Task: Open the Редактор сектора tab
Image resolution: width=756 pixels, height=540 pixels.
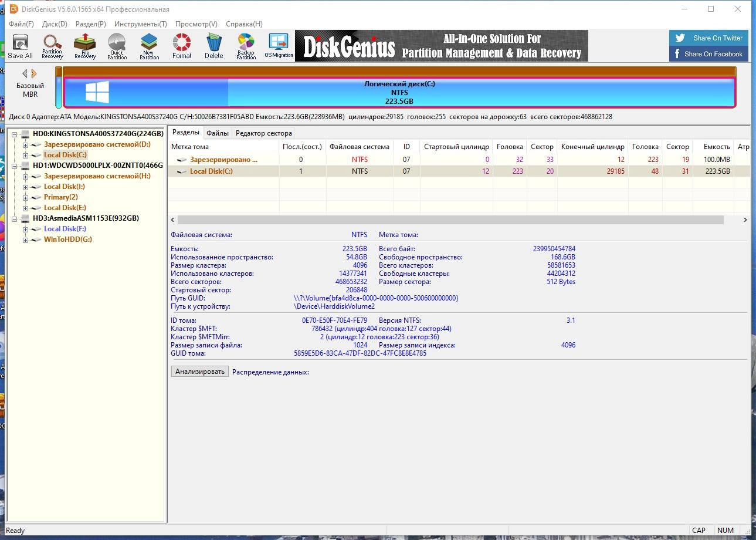Action: 263,133
